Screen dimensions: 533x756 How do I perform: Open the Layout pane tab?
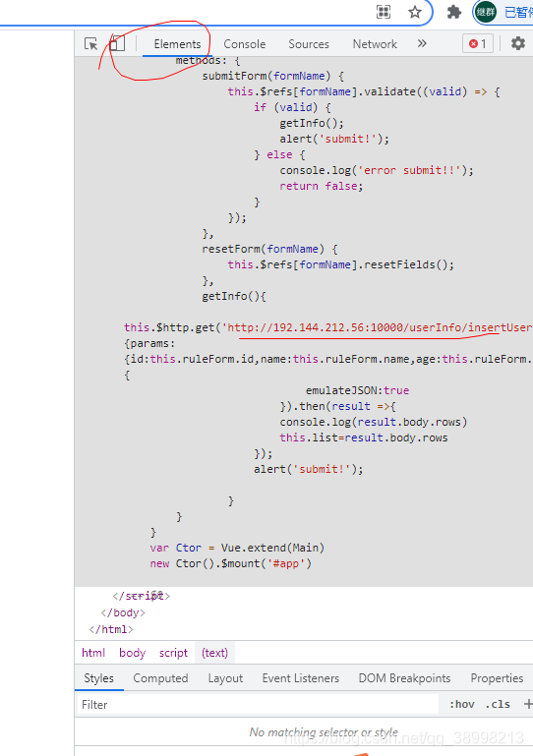(x=225, y=678)
